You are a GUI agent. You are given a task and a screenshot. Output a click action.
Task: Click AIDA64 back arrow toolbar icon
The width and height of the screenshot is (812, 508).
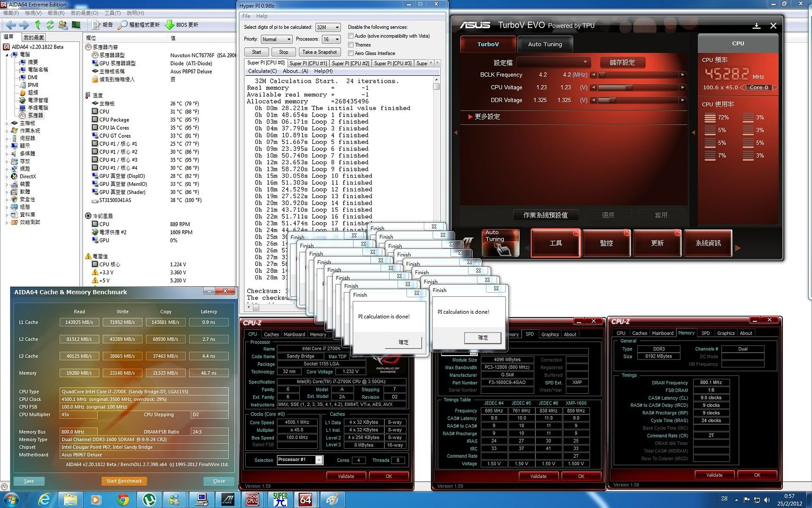click(11, 25)
